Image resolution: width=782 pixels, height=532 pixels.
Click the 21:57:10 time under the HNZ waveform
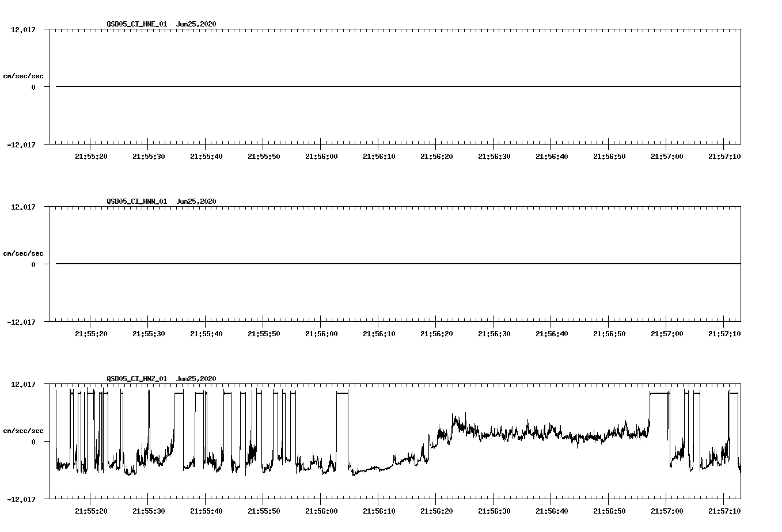724,511
